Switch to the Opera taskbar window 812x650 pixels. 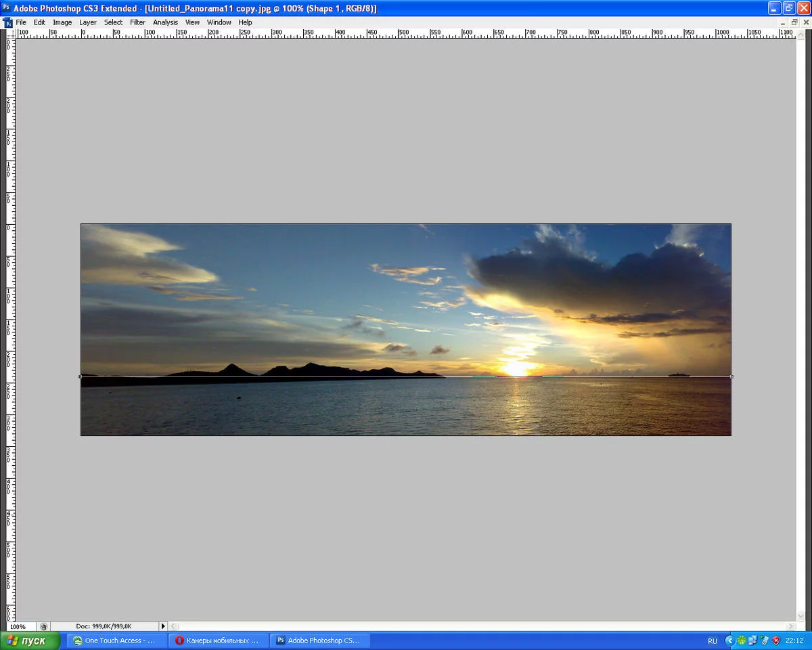tap(218, 641)
